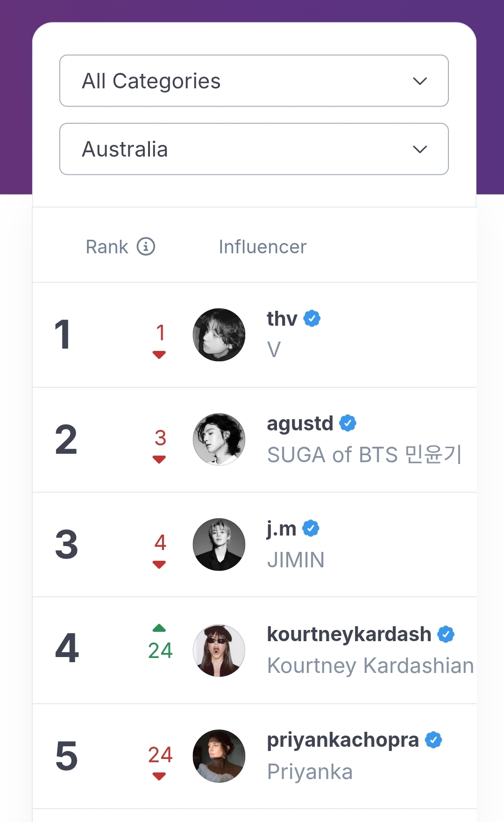Open the agustd username link
The height and width of the screenshot is (822, 504).
pyautogui.click(x=300, y=423)
